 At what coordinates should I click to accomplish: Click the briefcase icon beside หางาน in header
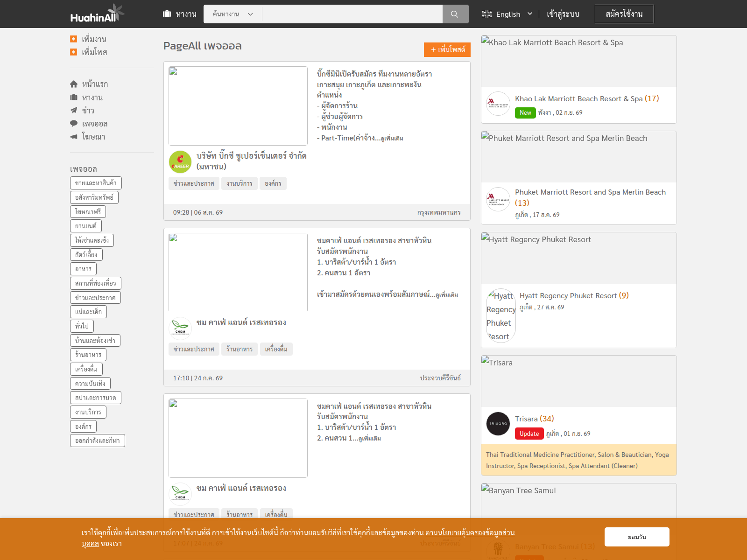167,14
